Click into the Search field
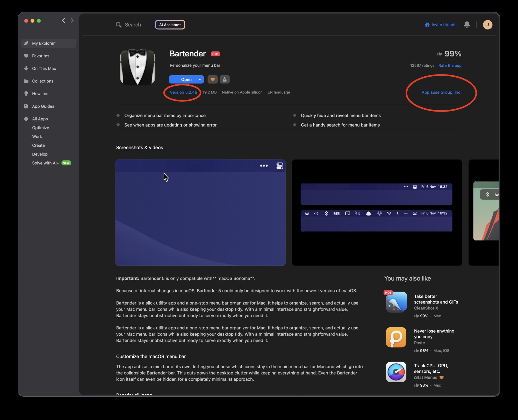Screen dimensions: 518x420 coord(133,25)
